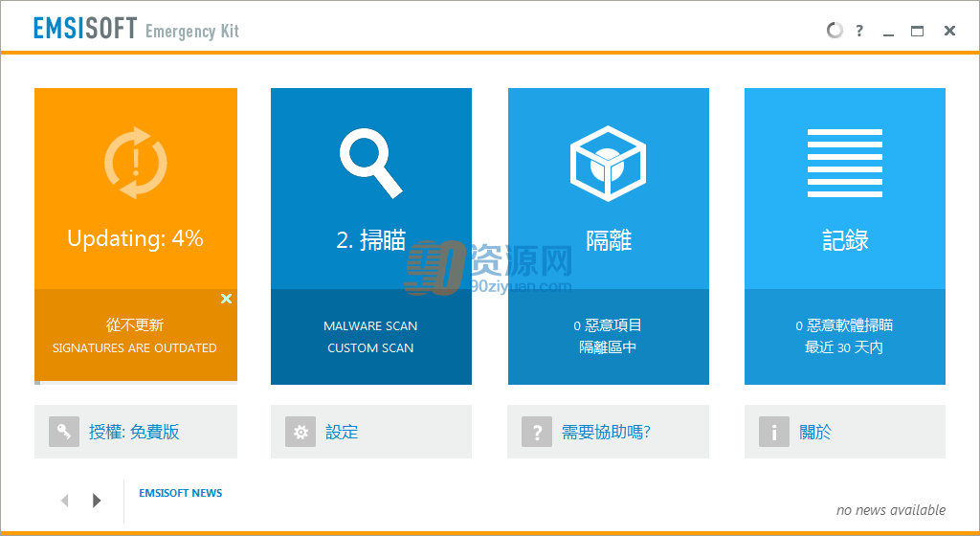Click the 記錄 tile title
This screenshot has width=980, height=536.
click(845, 240)
